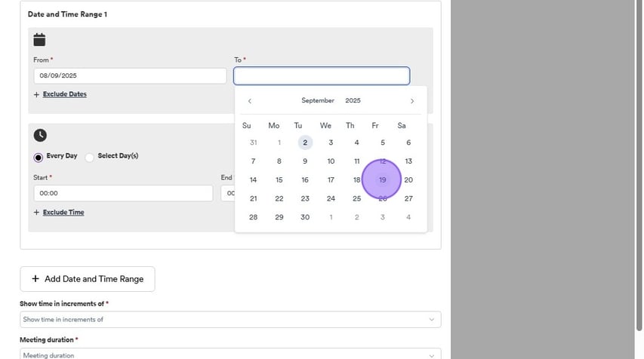Advance to next month in calendar
644x359 pixels.
click(x=411, y=101)
